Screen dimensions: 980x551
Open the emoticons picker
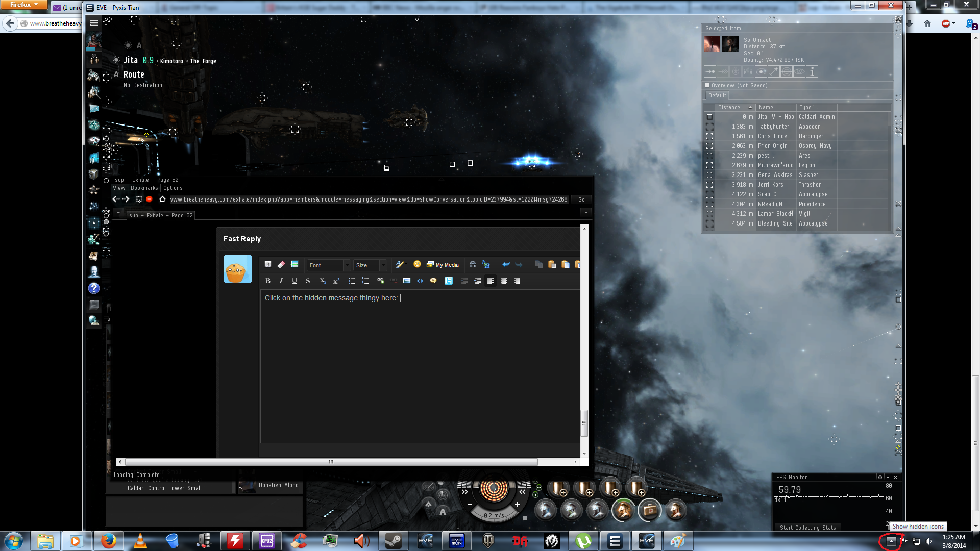[x=417, y=264]
